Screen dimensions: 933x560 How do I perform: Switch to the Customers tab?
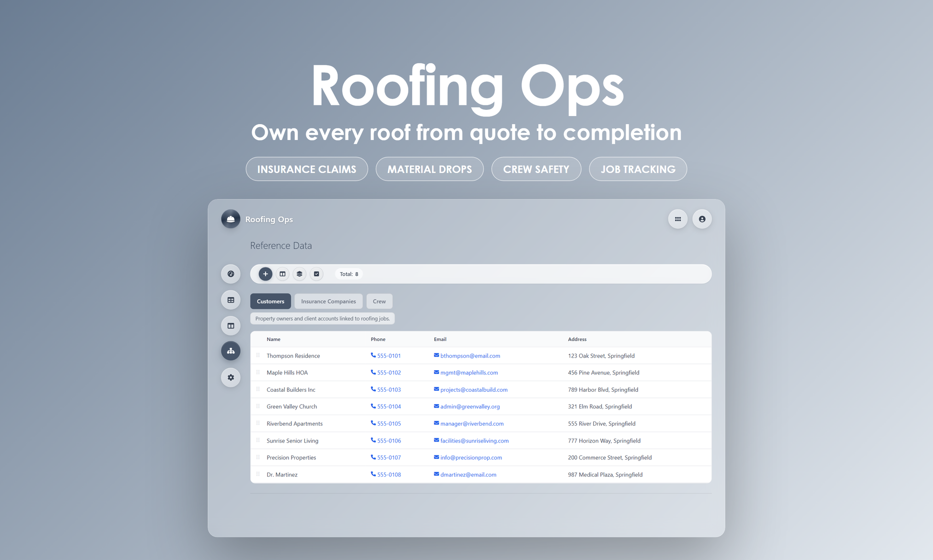[x=270, y=301]
